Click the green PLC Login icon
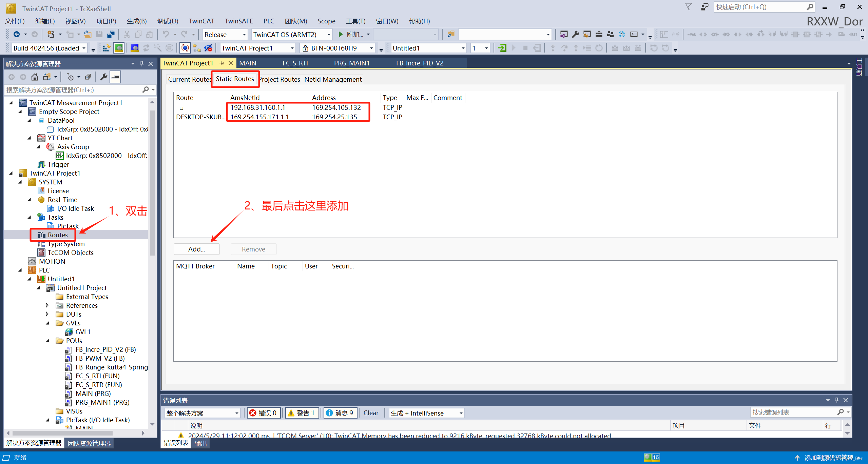Image resolution: width=868 pixels, height=464 pixels. coord(502,48)
